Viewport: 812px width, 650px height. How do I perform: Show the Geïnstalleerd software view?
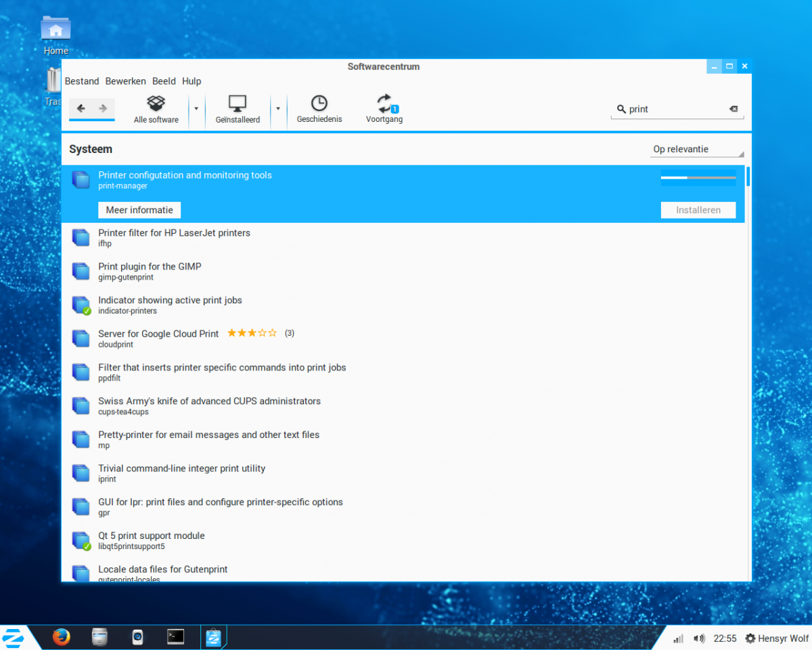pos(238,110)
